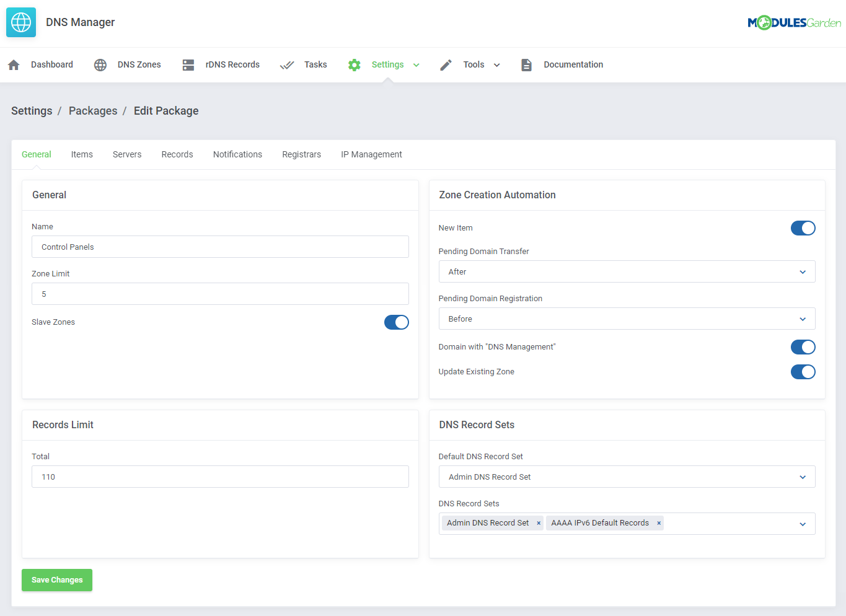Click the rDNS Records list icon
Screen dimensions: 846x616
[x=188, y=64]
